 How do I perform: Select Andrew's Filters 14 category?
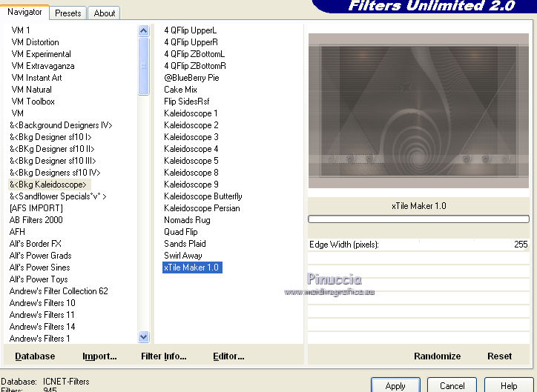click(42, 327)
